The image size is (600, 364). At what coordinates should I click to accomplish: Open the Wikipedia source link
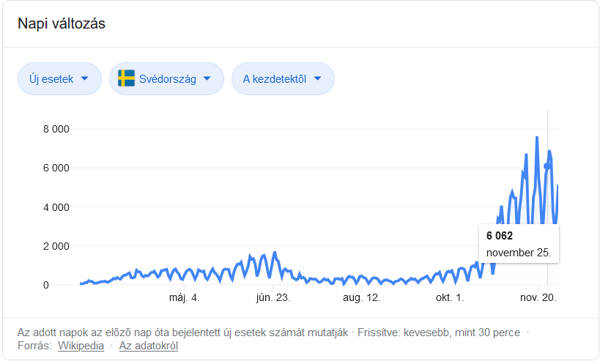click(81, 346)
